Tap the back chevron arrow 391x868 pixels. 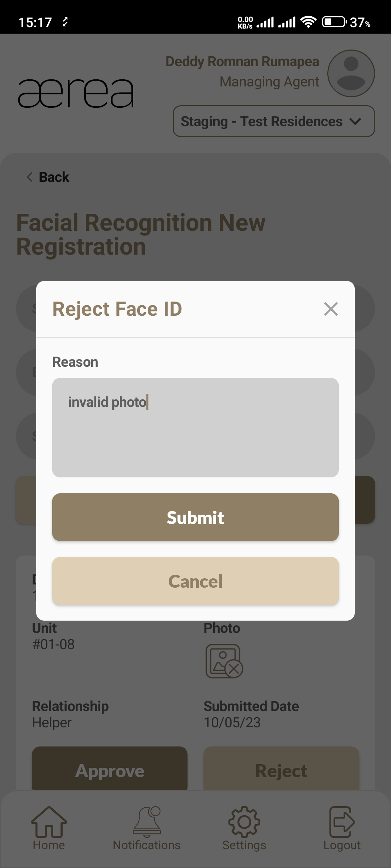(30, 177)
